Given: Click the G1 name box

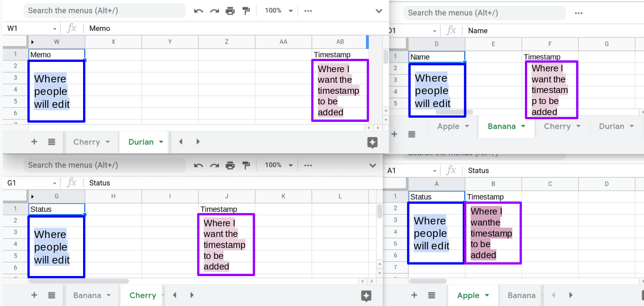Looking at the screenshot, I should (28, 183).
